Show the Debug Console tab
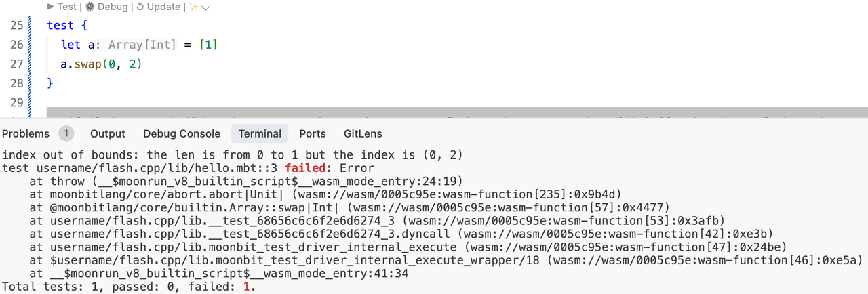Viewport: 868px width, 294px height. (182, 133)
